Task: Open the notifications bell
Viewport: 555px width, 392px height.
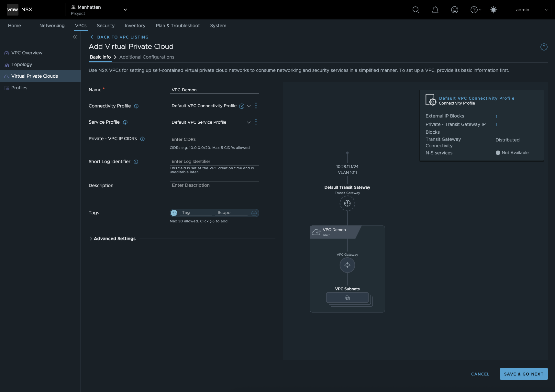Action: (435, 10)
